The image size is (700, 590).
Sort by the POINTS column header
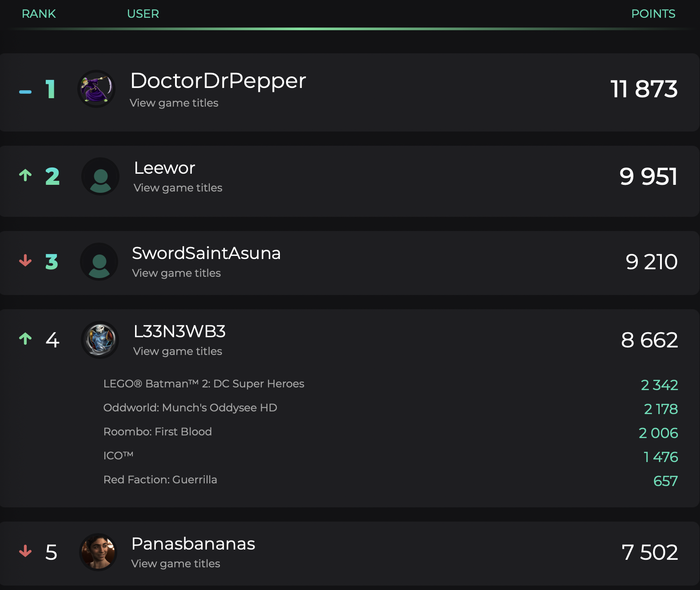tap(653, 14)
